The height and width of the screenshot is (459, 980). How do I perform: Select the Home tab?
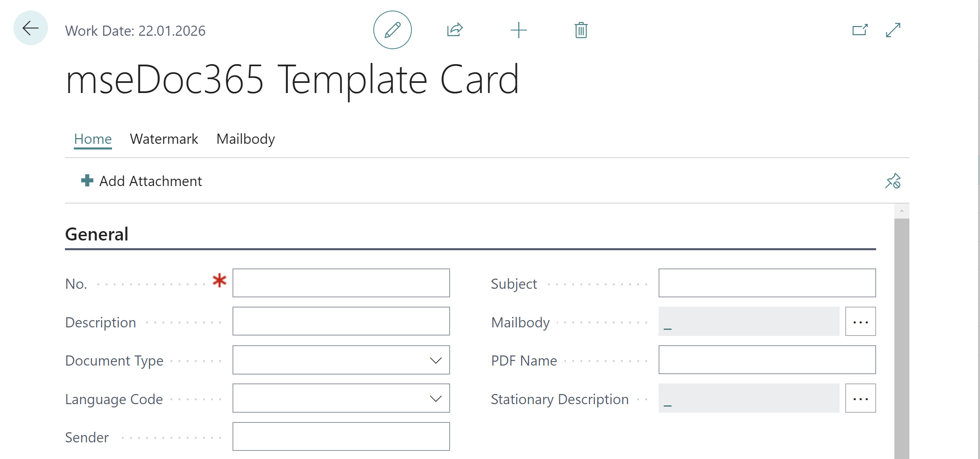point(93,139)
